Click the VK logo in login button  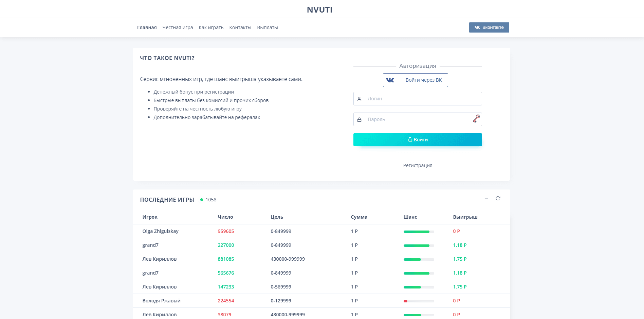[x=390, y=80]
